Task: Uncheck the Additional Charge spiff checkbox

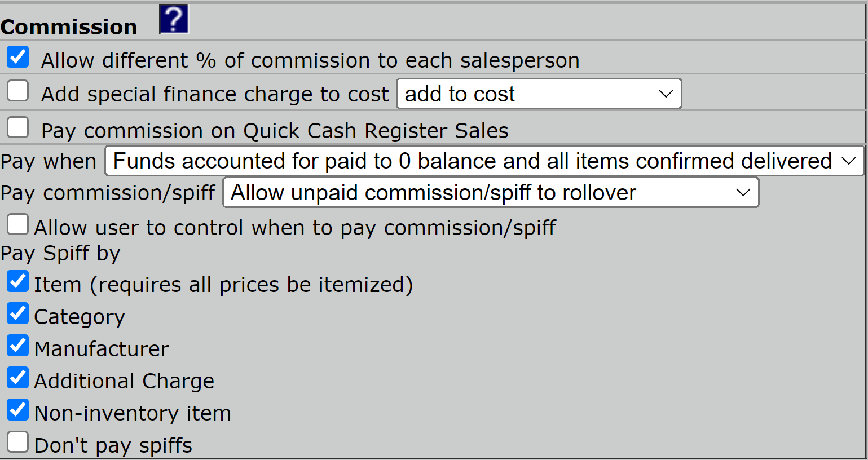Action: (18, 378)
